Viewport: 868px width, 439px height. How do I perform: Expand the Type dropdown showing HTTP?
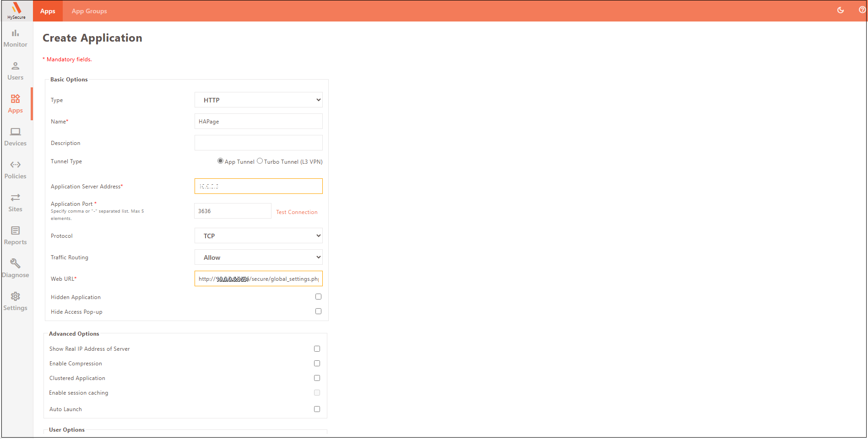click(x=259, y=100)
